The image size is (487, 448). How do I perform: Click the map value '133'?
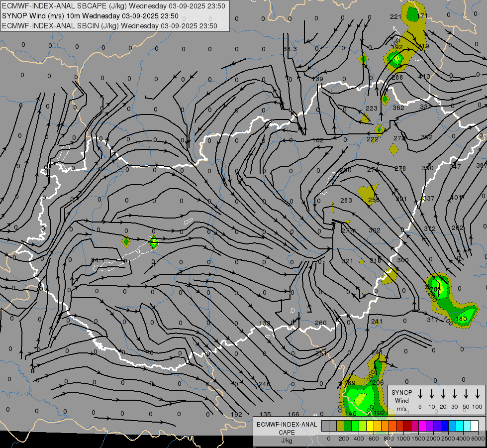click(265, 323)
